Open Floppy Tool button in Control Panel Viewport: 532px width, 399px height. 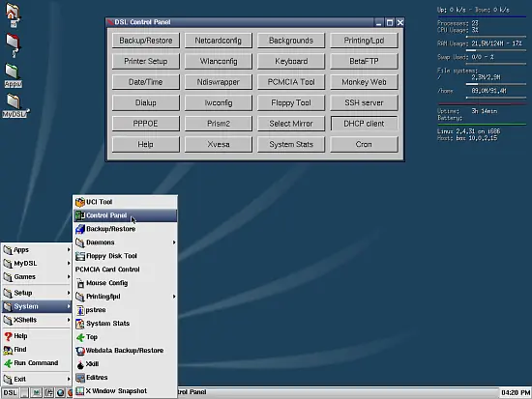pos(291,102)
